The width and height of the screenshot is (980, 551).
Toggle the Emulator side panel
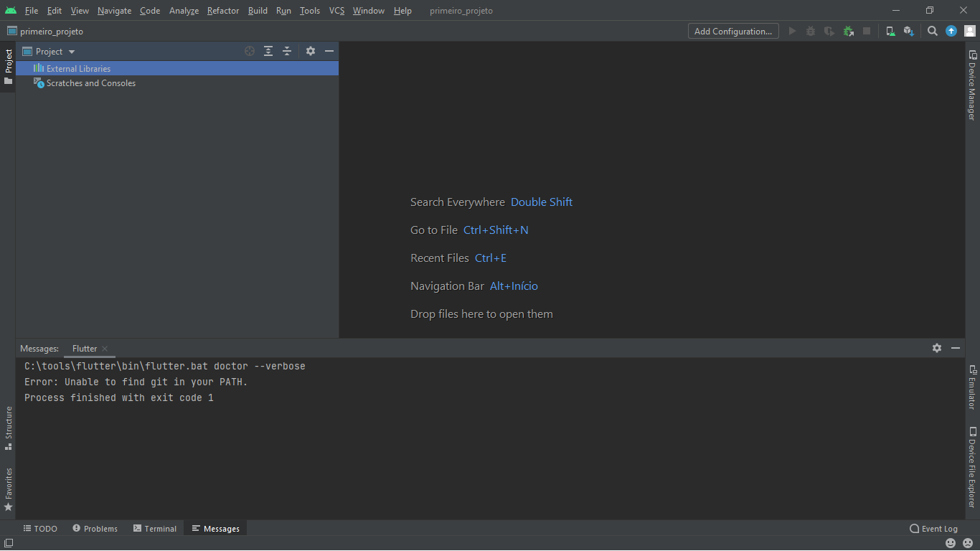tap(972, 387)
